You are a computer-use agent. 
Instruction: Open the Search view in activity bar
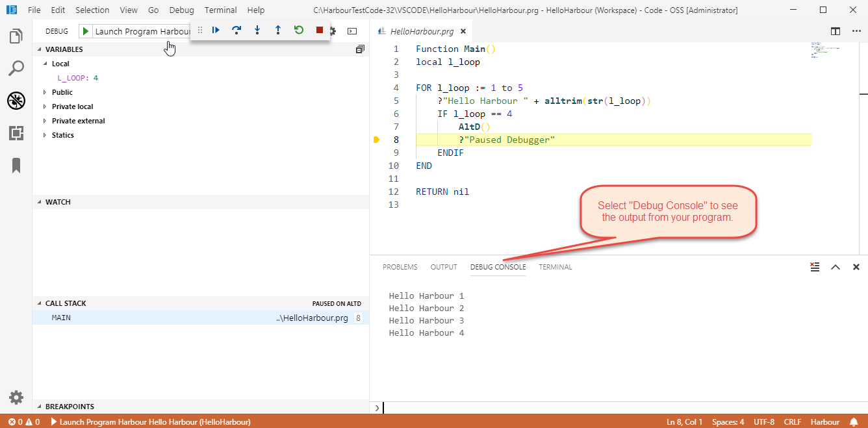(16, 68)
